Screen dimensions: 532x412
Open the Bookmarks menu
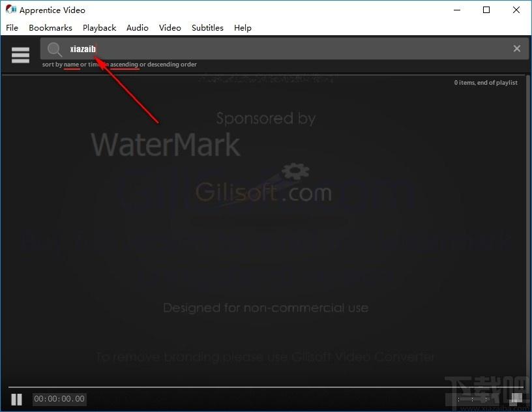(x=50, y=28)
